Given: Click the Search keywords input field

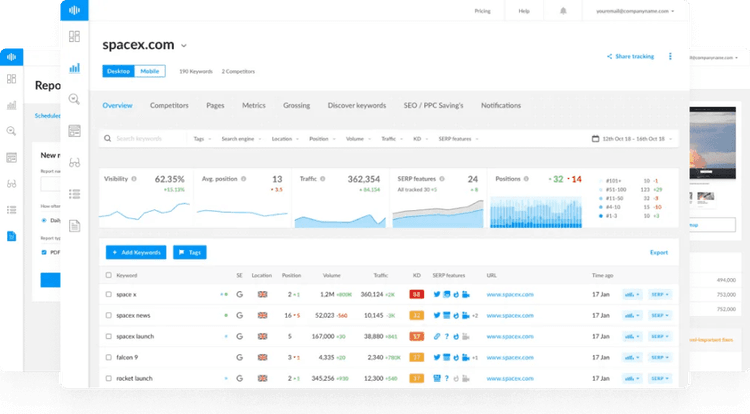Looking at the screenshot, I should (145, 139).
